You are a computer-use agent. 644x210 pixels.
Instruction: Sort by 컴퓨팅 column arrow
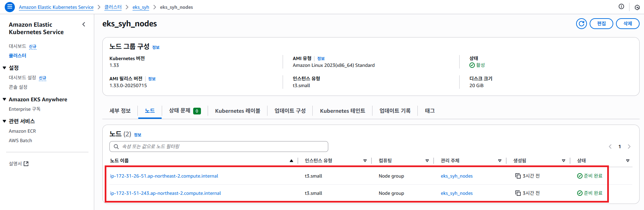(x=427, y=161)
